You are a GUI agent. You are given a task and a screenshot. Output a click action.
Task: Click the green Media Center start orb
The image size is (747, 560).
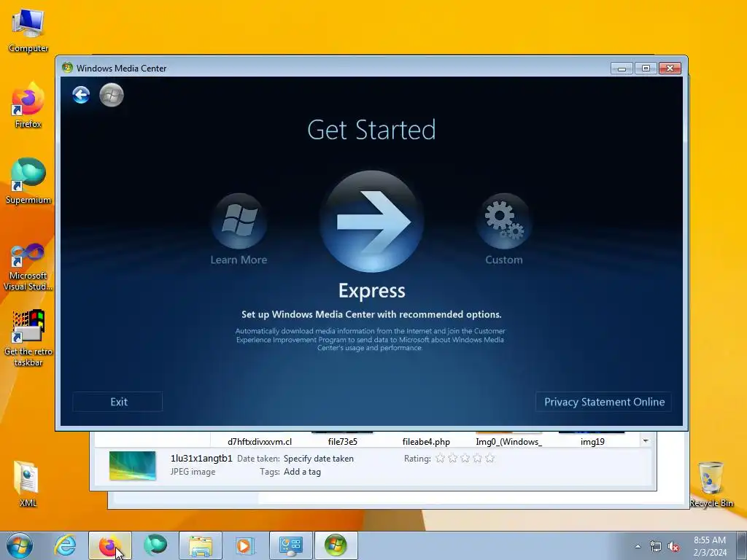[x=112, y=95]
